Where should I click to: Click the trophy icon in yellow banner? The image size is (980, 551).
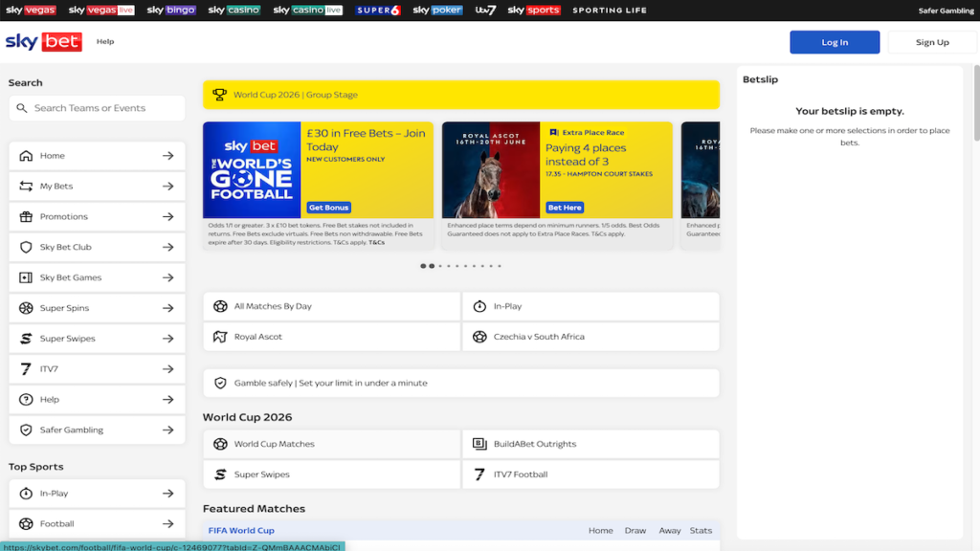(219, 95)
